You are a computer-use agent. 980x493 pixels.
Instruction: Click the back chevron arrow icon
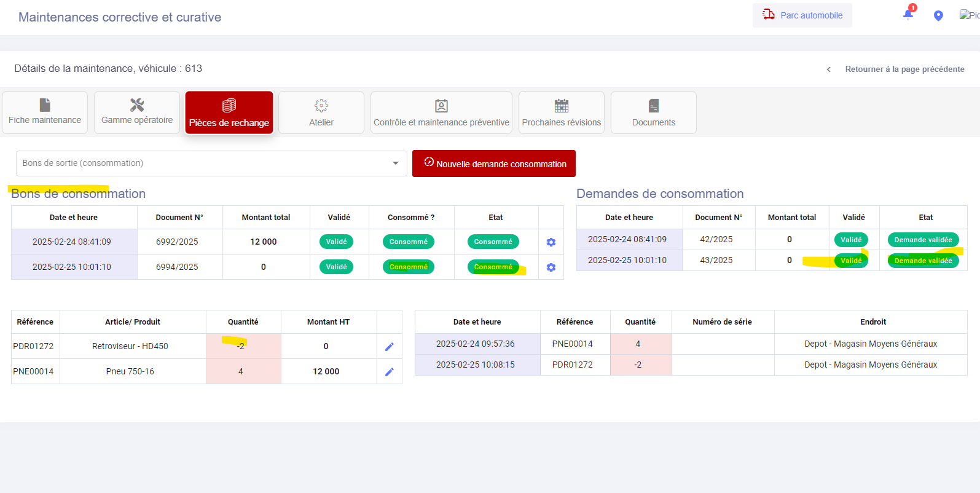828,69
